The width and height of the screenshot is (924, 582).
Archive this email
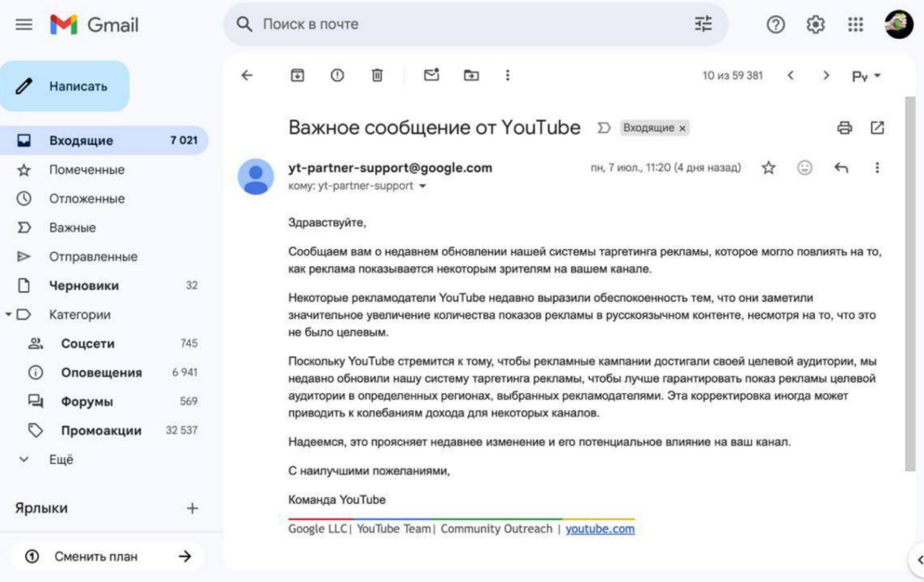(297, 75)
